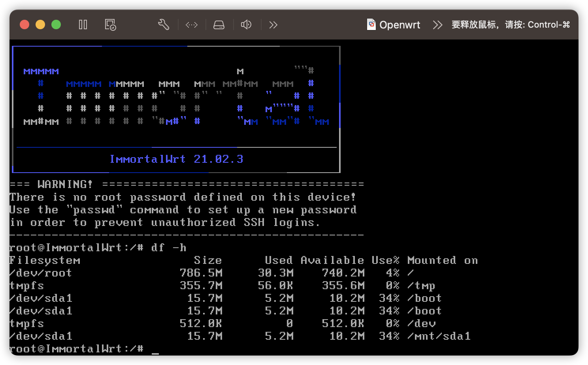Click the 4% usage value
The height and width of the screenshot is (365, 588).
[393, 273]
